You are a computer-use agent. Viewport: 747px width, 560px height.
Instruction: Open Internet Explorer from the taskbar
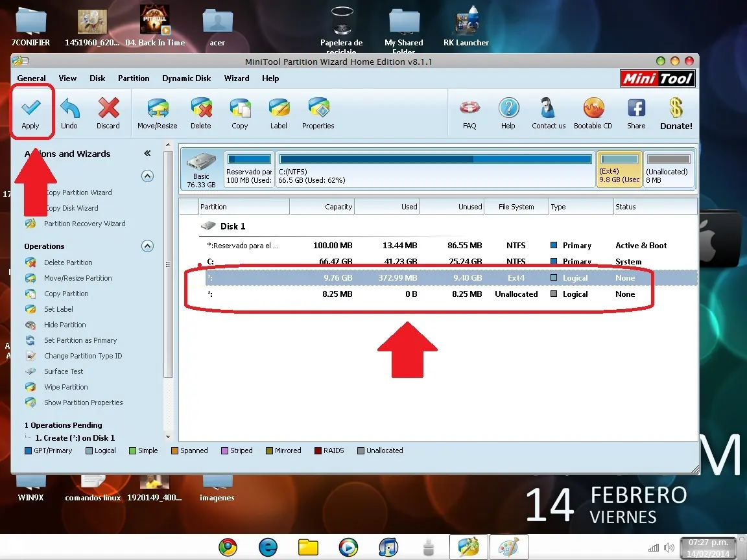click(268, 547)
